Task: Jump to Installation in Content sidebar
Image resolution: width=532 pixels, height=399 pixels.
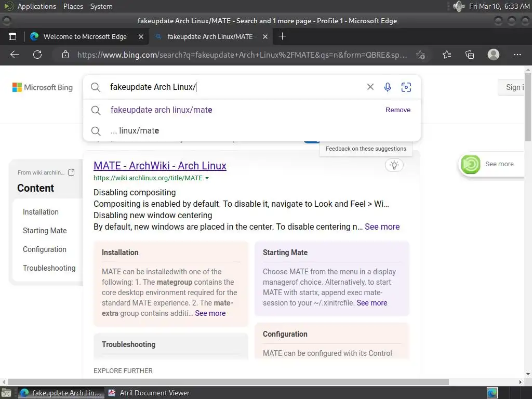Action: click(x=41, y=212)
